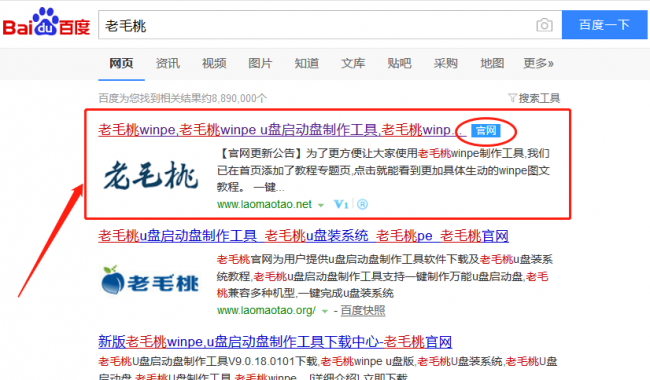
Task: Open first result title 老毛桃winpe
Action: coord(282,130)
